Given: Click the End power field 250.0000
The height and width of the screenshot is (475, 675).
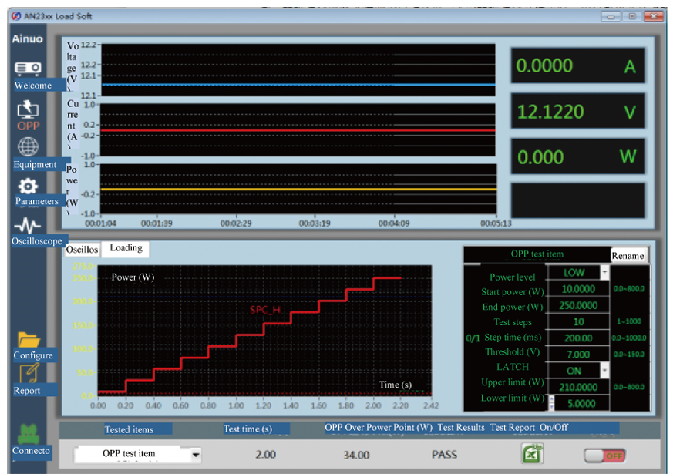Looking at the screenshot, I should click(x=578, y=305).
